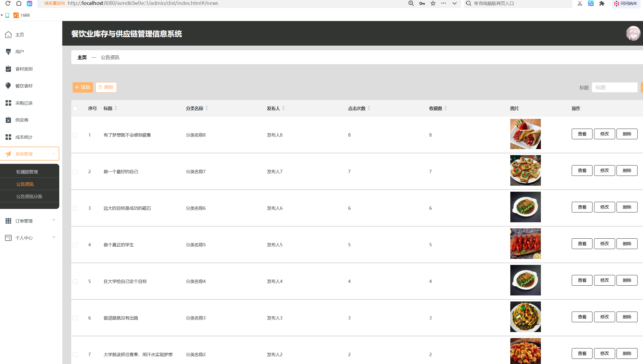Check the row 2 checkbox for 做一个最好的自己

[75, 172]
